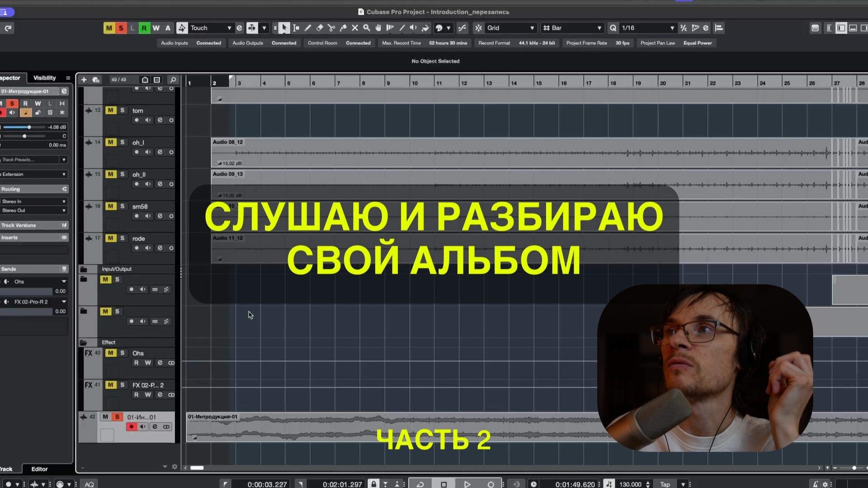Open the Add Track plus button
The height and width of the screenshot is (488, 868).
[84, 80]
